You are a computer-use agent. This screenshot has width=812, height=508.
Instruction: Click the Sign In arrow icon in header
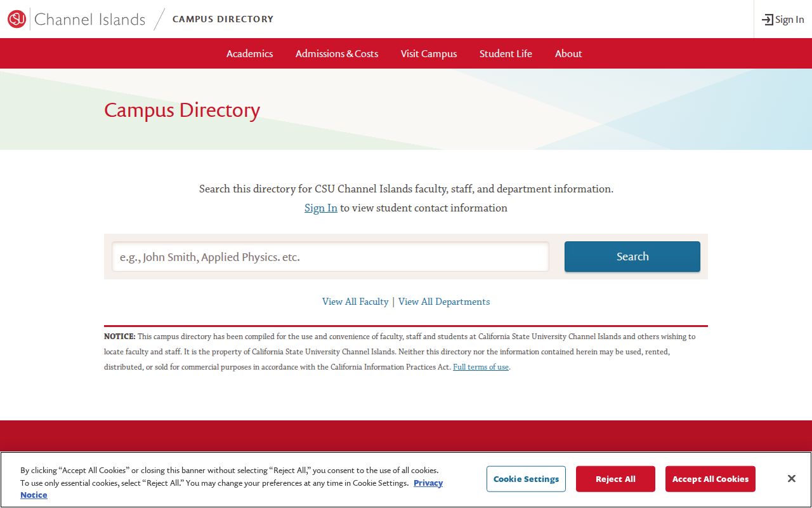point(767,20)
